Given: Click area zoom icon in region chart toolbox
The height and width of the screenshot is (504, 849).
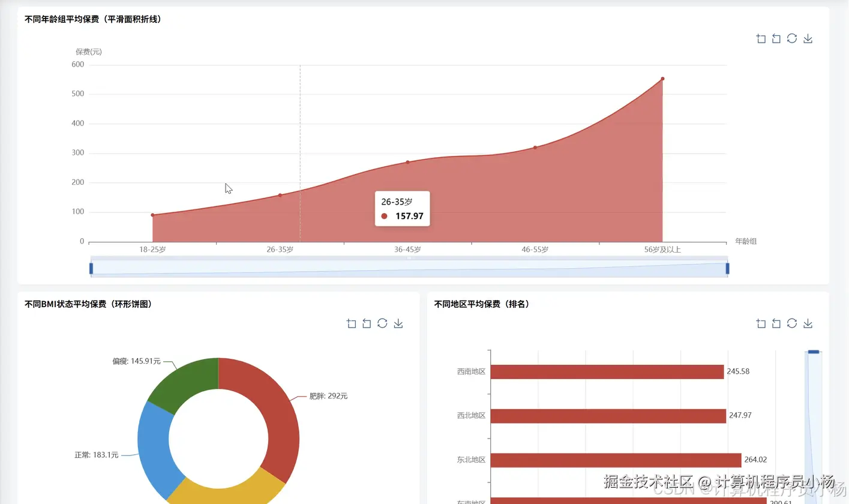Looking at the screenshot, I should click(761, 323).
